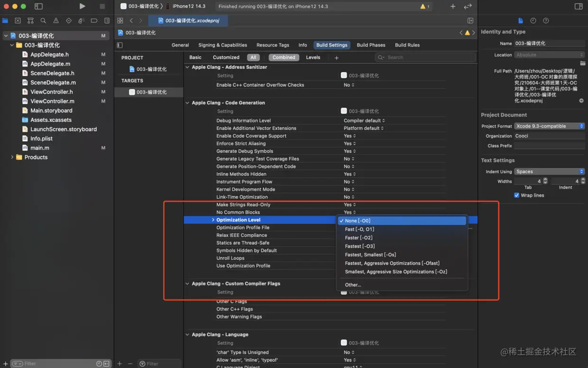588x368 pixels.
Task: Reveal project path with arrow icon
Action: pyautogui.click(x=581, y=101)
